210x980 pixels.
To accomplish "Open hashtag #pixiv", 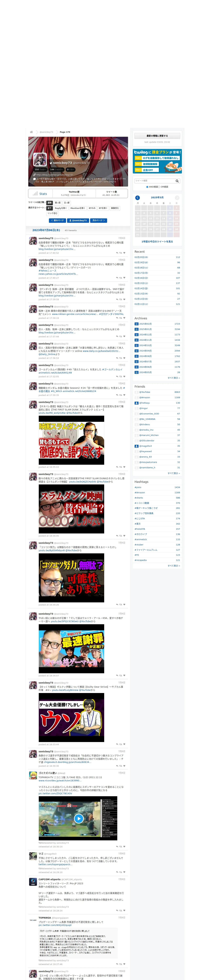I will [138, 487].
